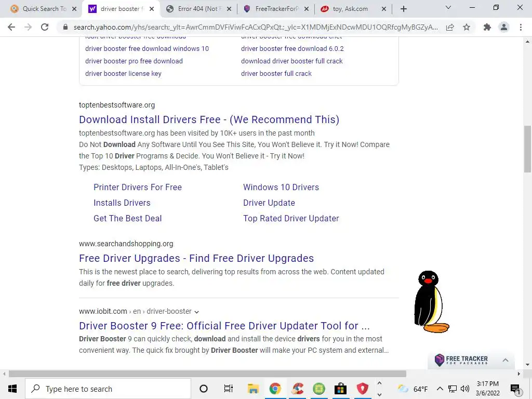This screenshot has height=399, width=532.
Task: Open Chrome three-dot menu
Action: click(521, 27)
